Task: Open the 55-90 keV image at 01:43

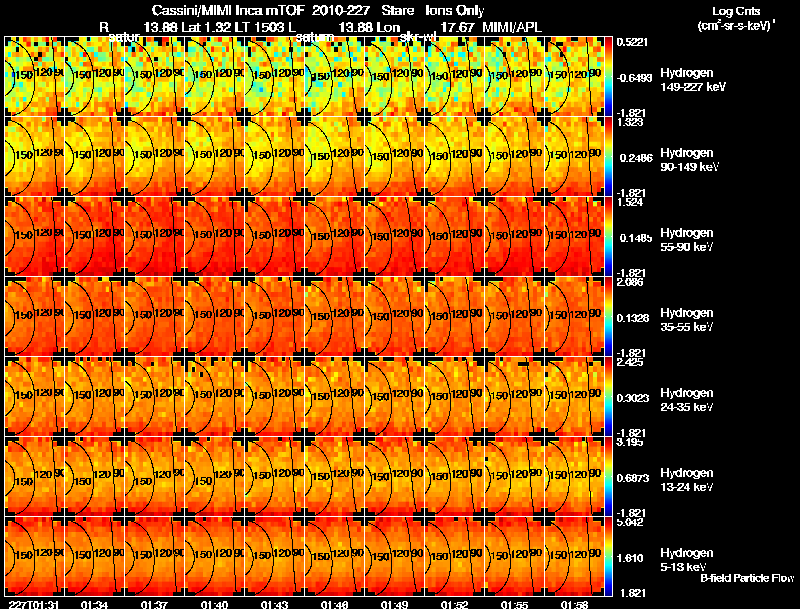Action: [x=274, y=237]
